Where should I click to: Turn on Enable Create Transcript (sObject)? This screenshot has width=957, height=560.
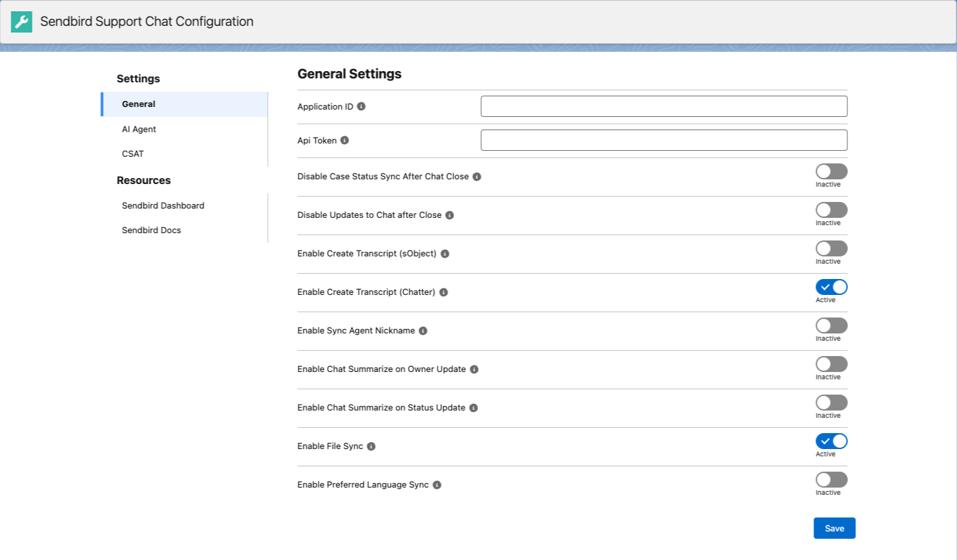[x=831, y=248]
